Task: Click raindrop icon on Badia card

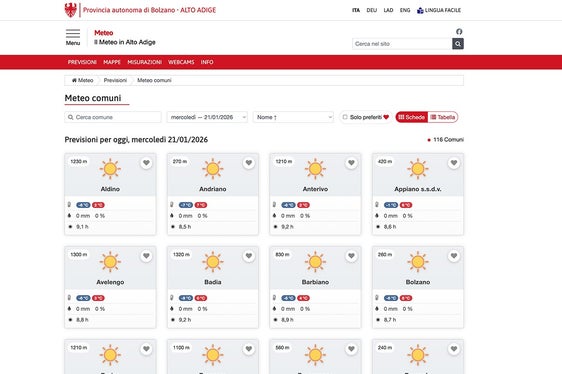Action: coord(172,308)
